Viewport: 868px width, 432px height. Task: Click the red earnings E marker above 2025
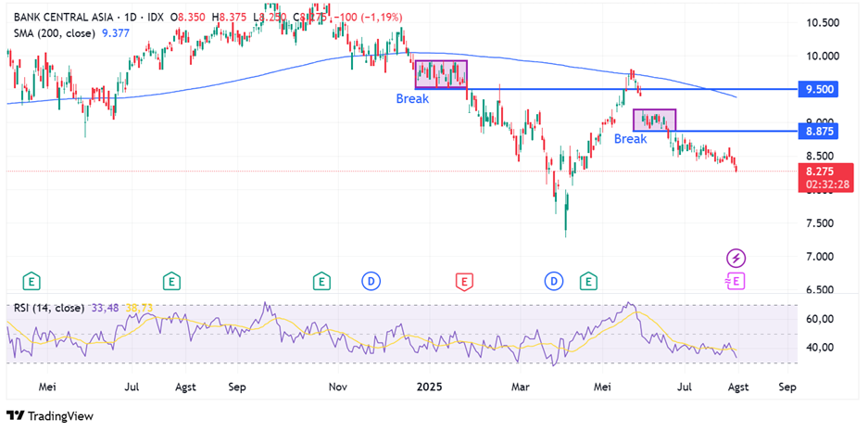(x=464, y=282)
